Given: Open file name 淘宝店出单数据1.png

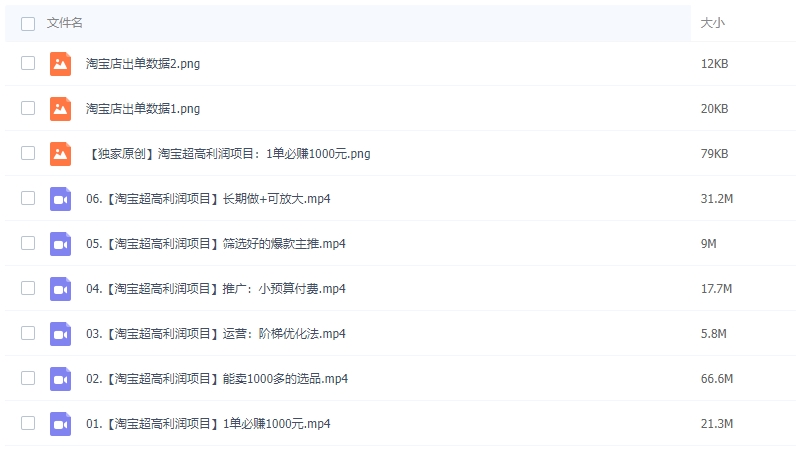Looking at the screenshot, I should (143, 109).
